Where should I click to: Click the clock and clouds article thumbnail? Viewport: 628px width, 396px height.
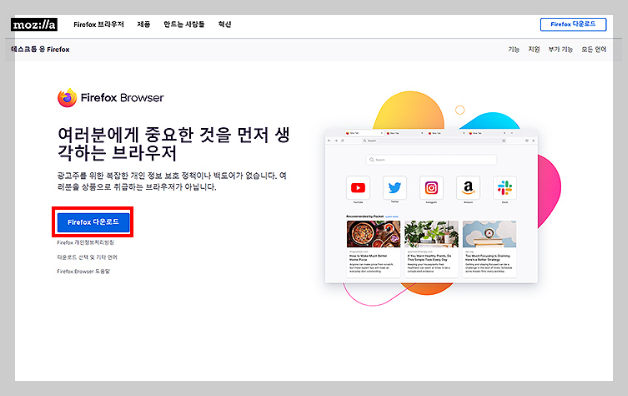(489, 234)
